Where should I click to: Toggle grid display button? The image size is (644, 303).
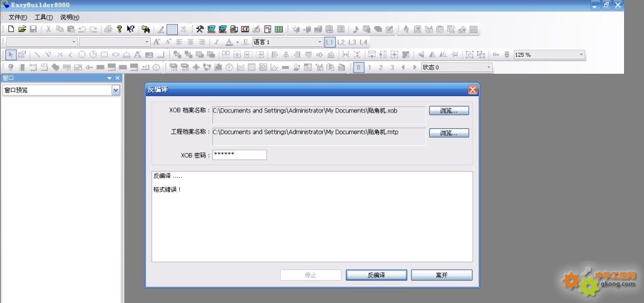click(172, 29)
